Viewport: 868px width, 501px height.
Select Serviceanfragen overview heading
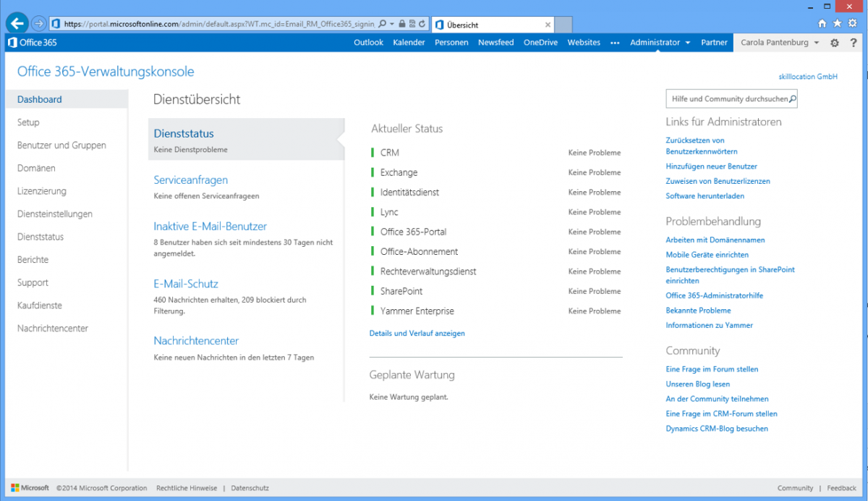[x=191, y=180]
